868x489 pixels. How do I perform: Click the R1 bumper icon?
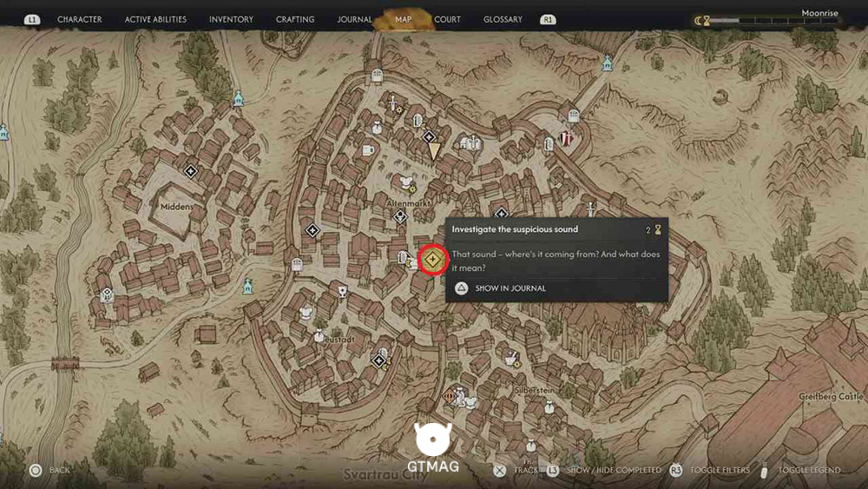tap(548, 19)
